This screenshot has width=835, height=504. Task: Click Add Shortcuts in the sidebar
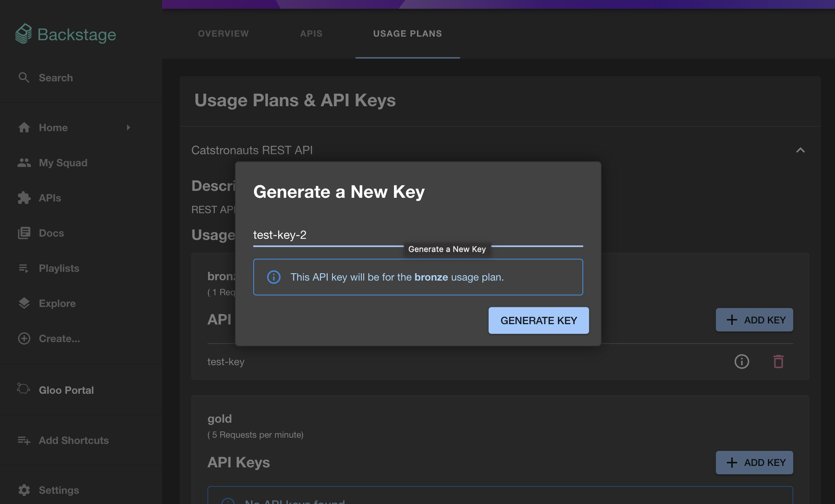(73, 440)
